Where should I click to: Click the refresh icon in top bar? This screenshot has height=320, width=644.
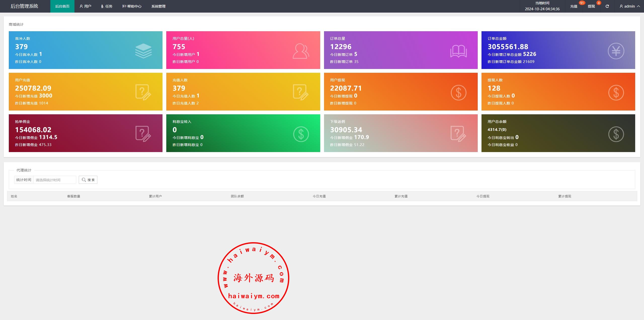click(x=607, y=6)
